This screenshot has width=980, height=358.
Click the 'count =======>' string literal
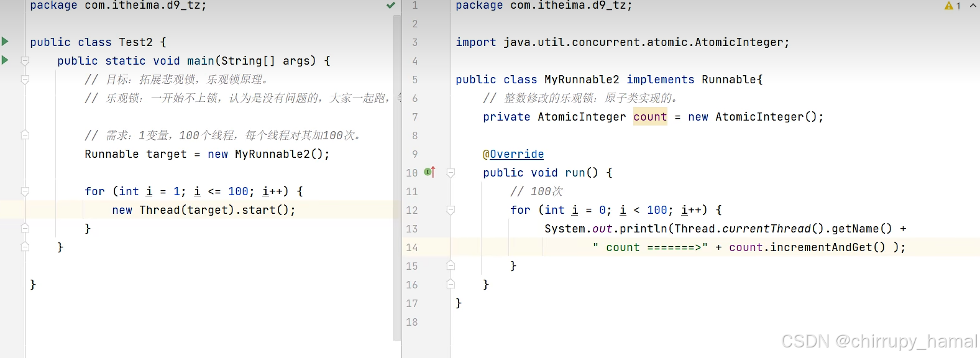point(650,247)
